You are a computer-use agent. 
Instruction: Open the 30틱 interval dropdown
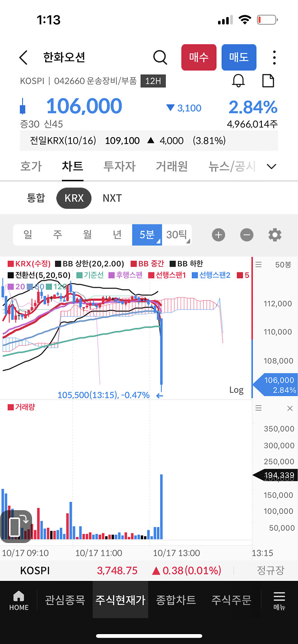pyautogui.click(x=177, y=235)
